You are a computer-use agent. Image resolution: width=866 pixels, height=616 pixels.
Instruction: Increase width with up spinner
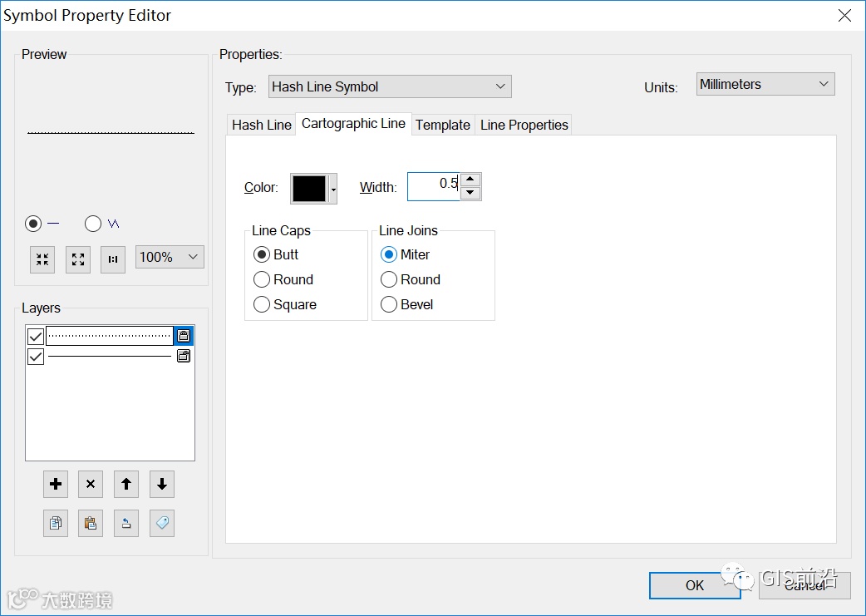tap(470, 179)
